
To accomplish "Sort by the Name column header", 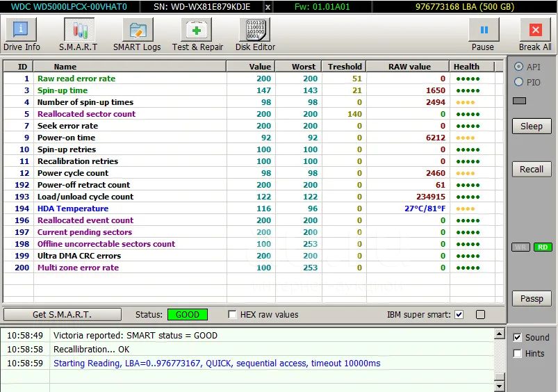I will [130, 67].
